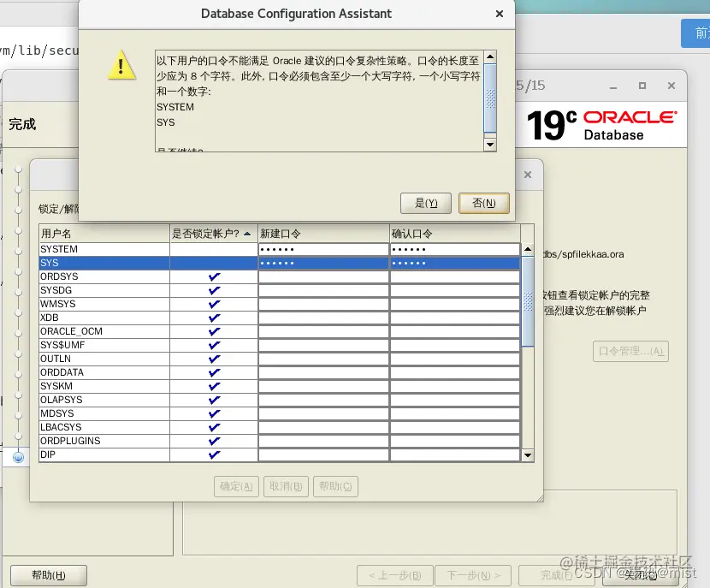Screen dimensions: 710x588
Task: Click new password field for SYSTEM
Action: (323, 249)
